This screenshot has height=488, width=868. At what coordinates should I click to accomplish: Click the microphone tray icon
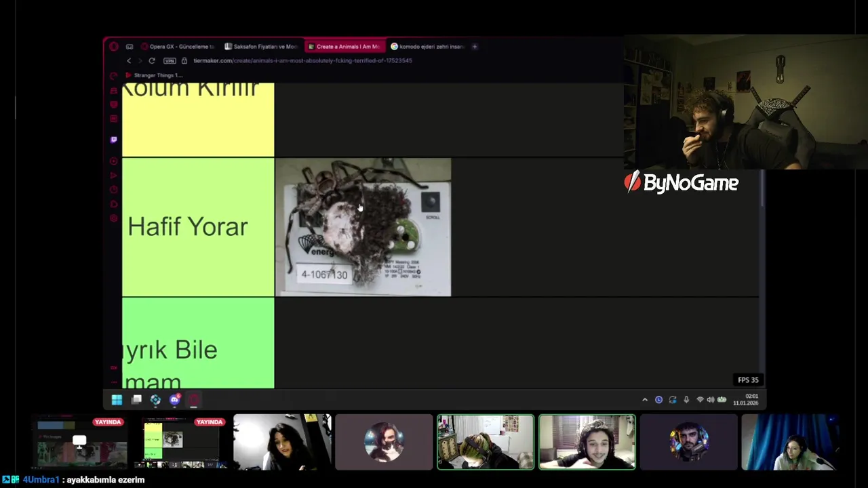point(686,400)
